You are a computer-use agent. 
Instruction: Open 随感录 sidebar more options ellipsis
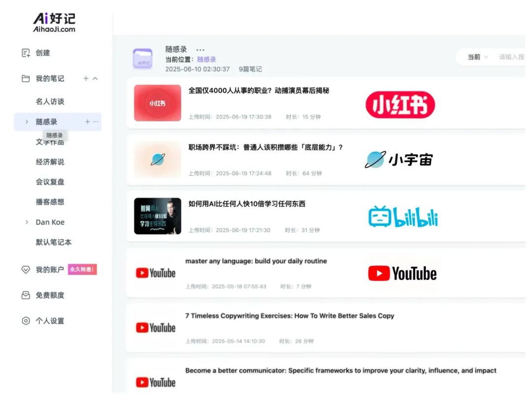point(96,121)
